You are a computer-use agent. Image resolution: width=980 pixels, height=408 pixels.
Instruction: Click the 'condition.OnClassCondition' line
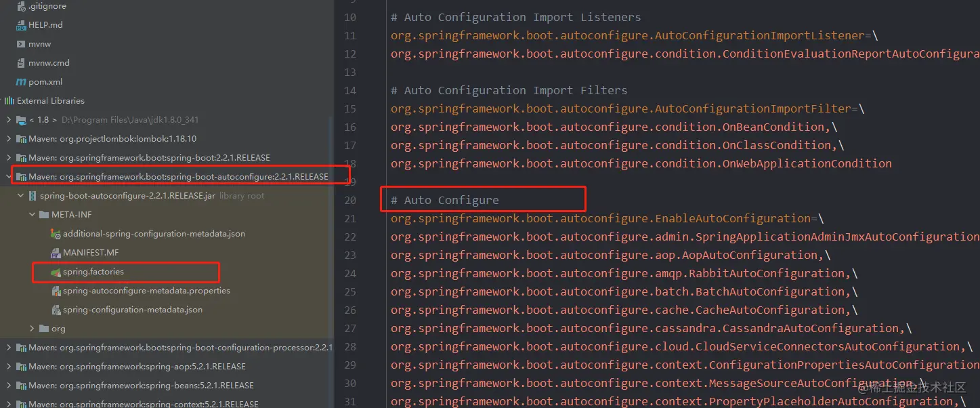pos(617,146)
